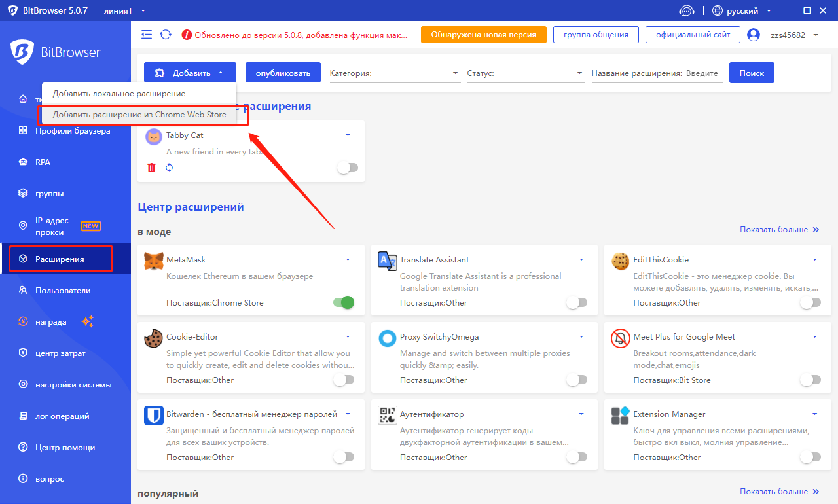
Task: Expand the Tabby Cat card options arrow
Action: click(x=348, y=135)
